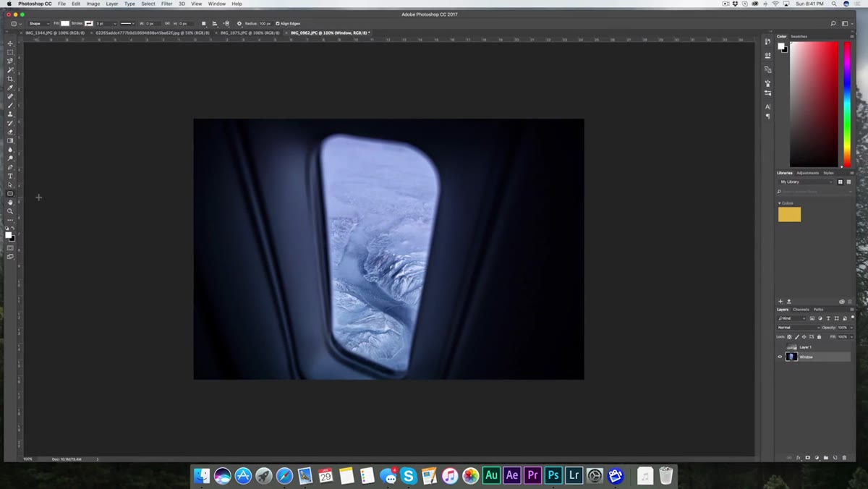
Task: Switch to the Adjustments tab
Action: pos(808,173)
